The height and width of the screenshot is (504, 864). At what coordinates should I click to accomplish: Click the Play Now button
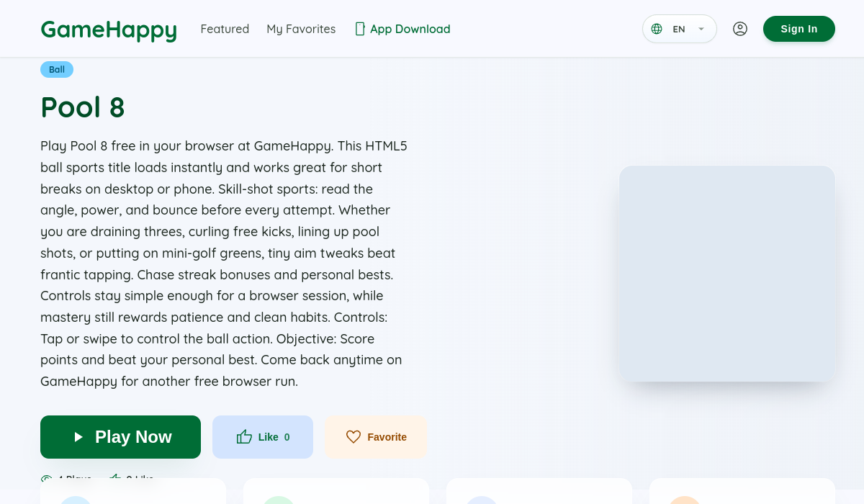coord(120,437)
